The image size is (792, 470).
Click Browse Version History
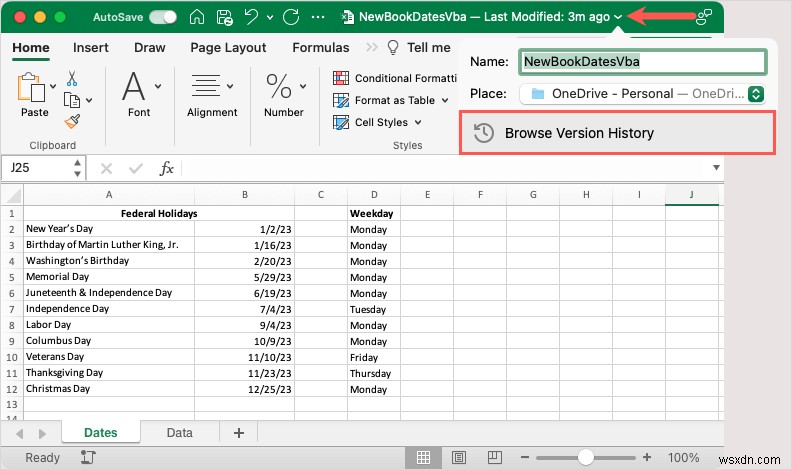click(617, 133)
